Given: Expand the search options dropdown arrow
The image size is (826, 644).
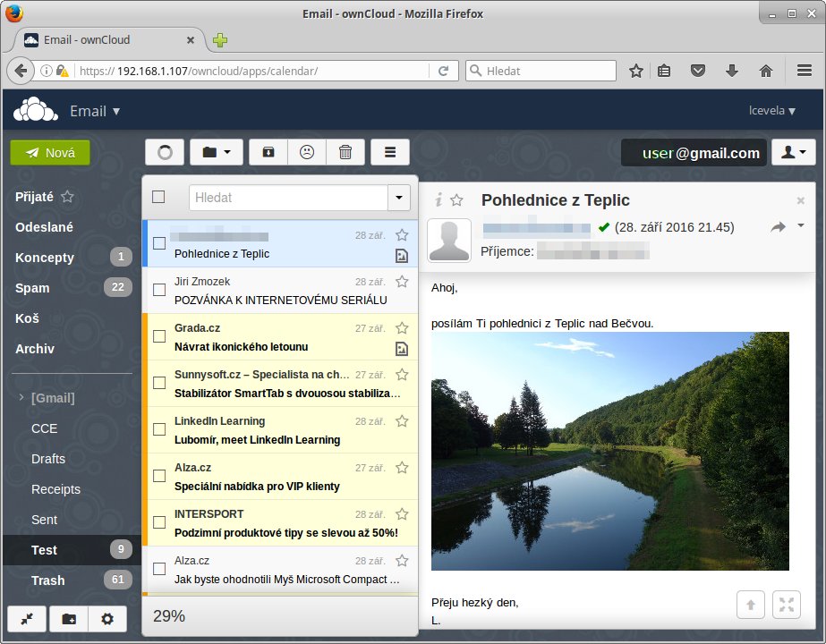Looking at the screenshot, I should click(x=398, y=198).
